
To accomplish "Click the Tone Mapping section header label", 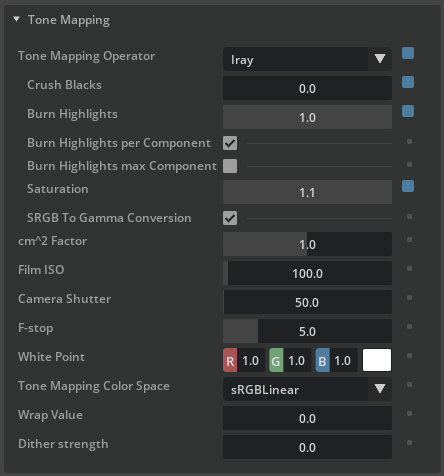I will [x=69, y=20].
